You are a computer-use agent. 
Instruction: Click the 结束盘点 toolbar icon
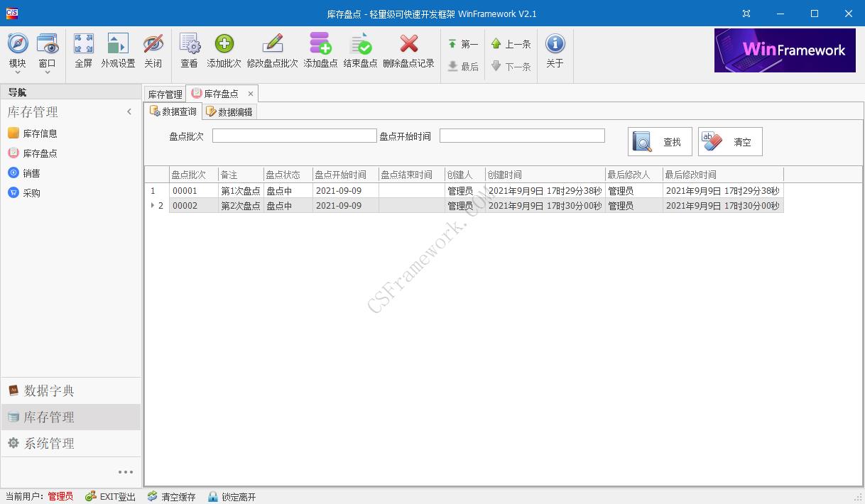(x=361, y=50)
